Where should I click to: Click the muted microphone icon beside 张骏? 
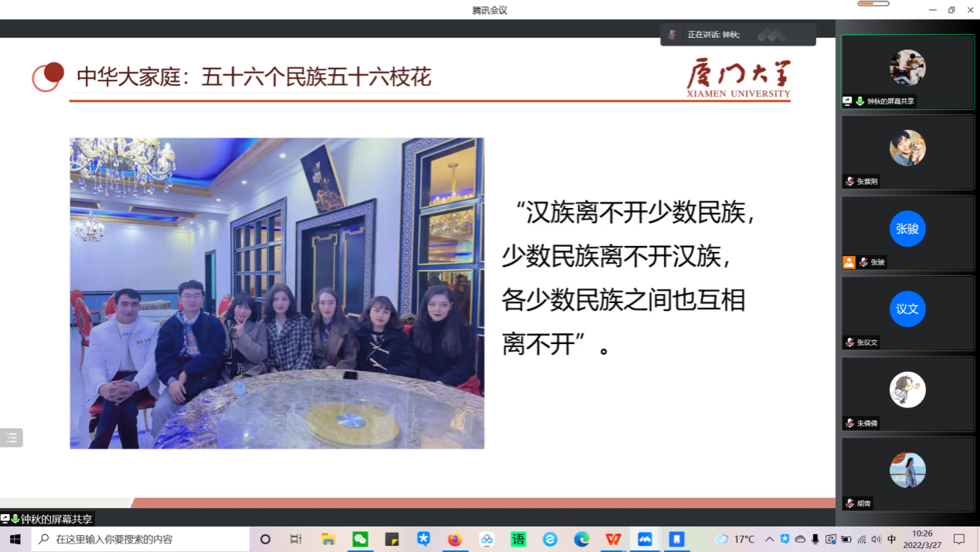[x=863, y=262]
